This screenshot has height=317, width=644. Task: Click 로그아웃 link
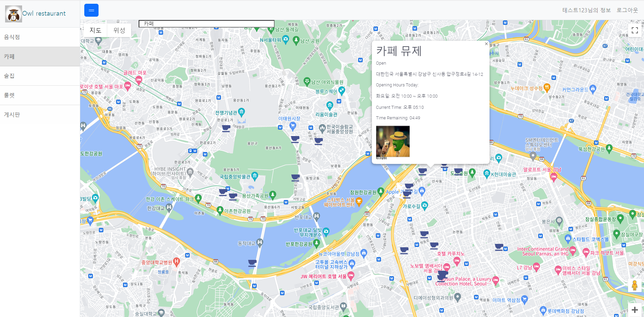click(627, 10)
